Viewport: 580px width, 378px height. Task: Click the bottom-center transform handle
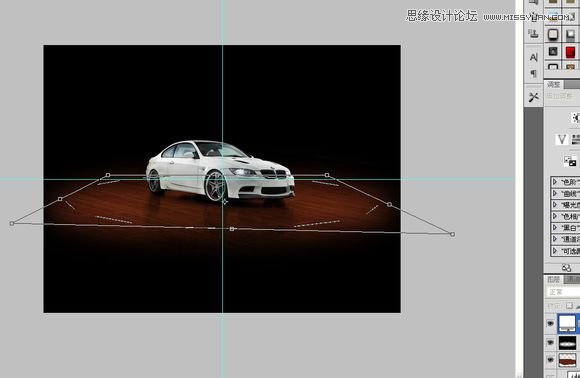point(232,229)
